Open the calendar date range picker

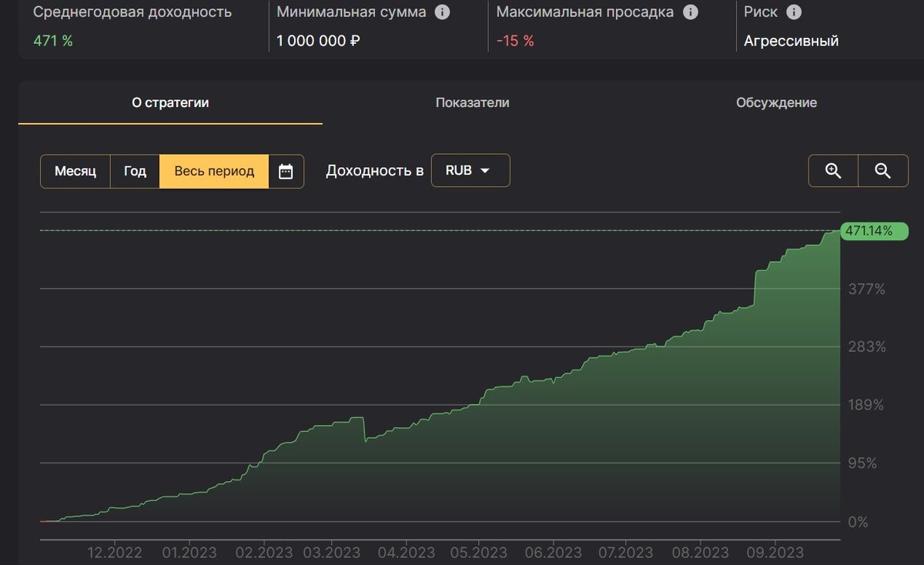tap(286, 171)
